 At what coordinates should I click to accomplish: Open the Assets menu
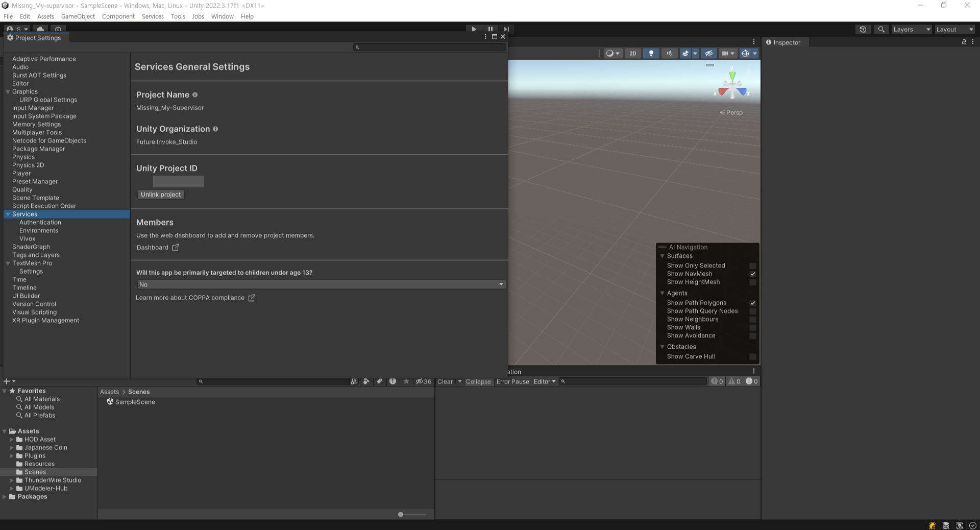pyautogui.click(x=45, y=16)
